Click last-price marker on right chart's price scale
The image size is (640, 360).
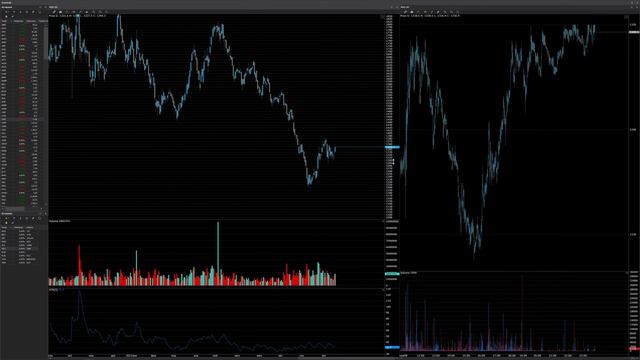coord(633,32)
